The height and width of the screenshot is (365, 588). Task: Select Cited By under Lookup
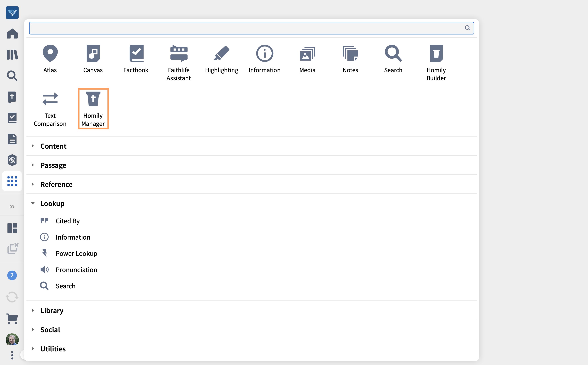coord(60,221)
